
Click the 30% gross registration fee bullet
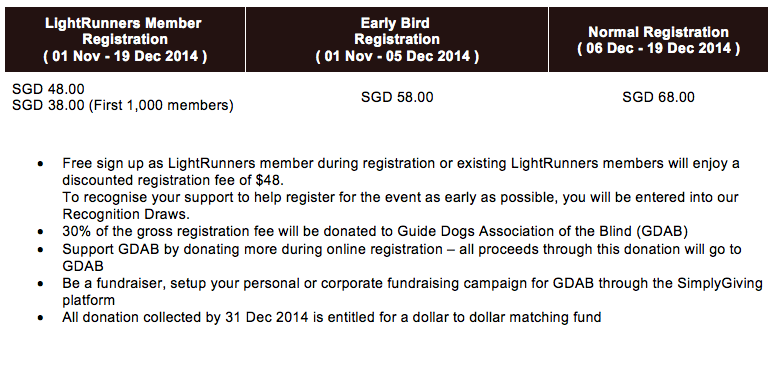coord(375,231)
